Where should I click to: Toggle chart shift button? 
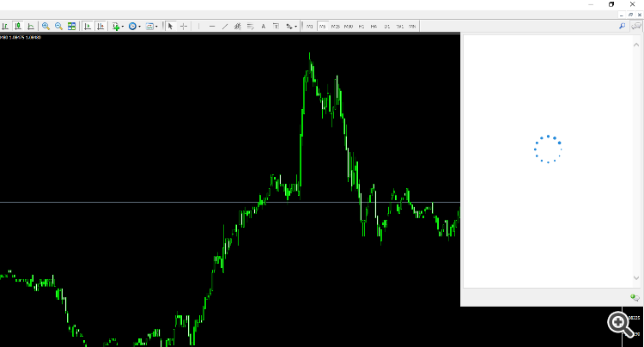(100, 27)
